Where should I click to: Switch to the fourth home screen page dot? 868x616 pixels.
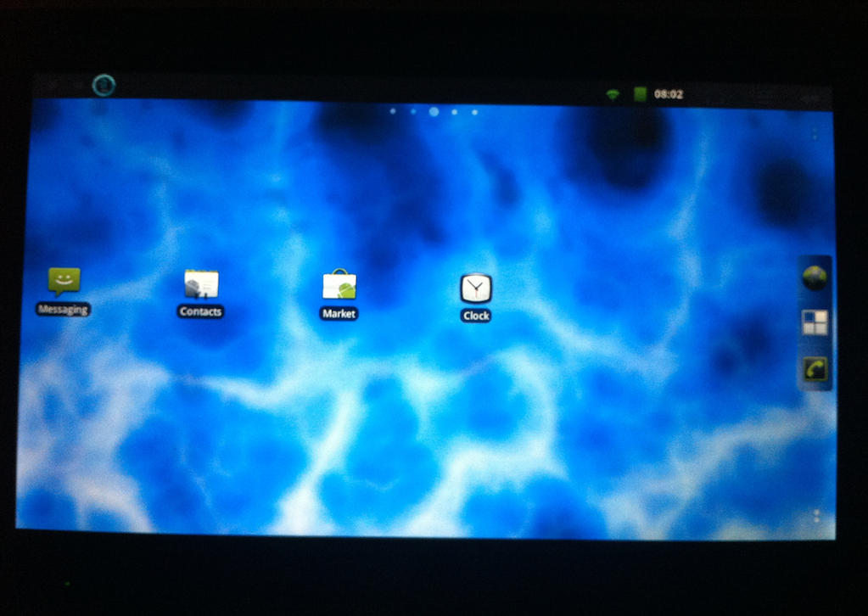point(455,111)
